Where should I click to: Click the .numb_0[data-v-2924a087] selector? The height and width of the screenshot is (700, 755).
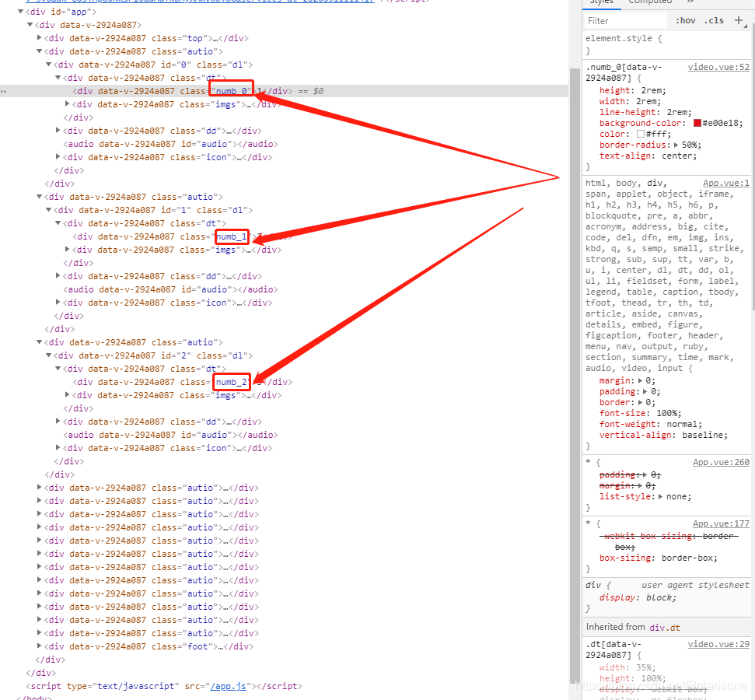(x=624, y=72)
